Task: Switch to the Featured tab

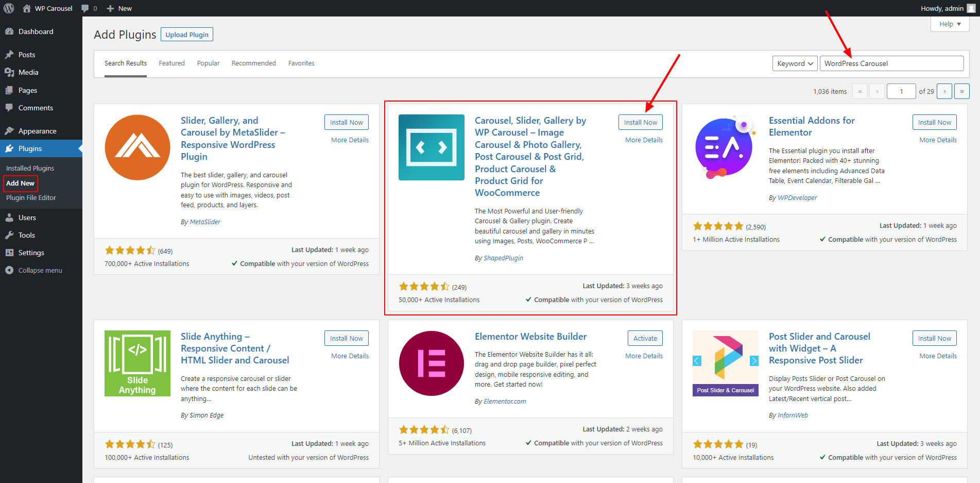Action: (x=171, y=63)
